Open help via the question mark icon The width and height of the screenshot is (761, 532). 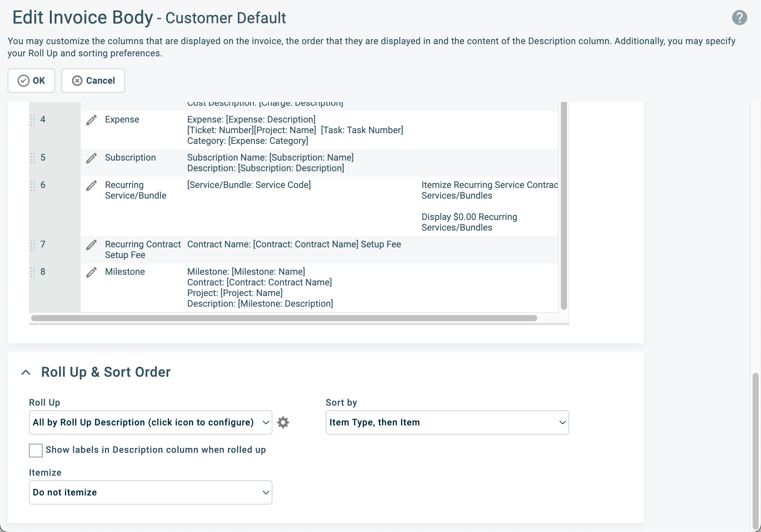click(739, 18)
